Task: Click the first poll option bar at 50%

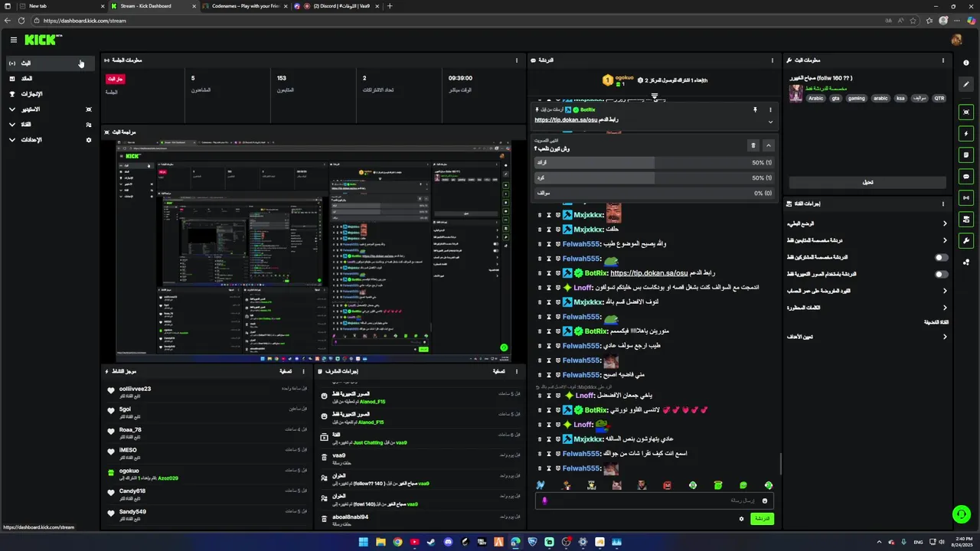Action: pos(654,162)
